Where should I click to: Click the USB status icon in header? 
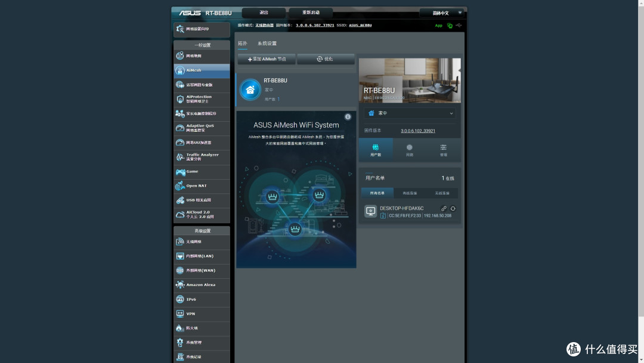(x=459, y=26)
